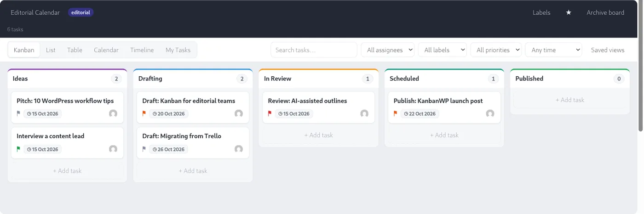Click Archive board
Screen dimensions: 644x214
[x=605, y=12]
